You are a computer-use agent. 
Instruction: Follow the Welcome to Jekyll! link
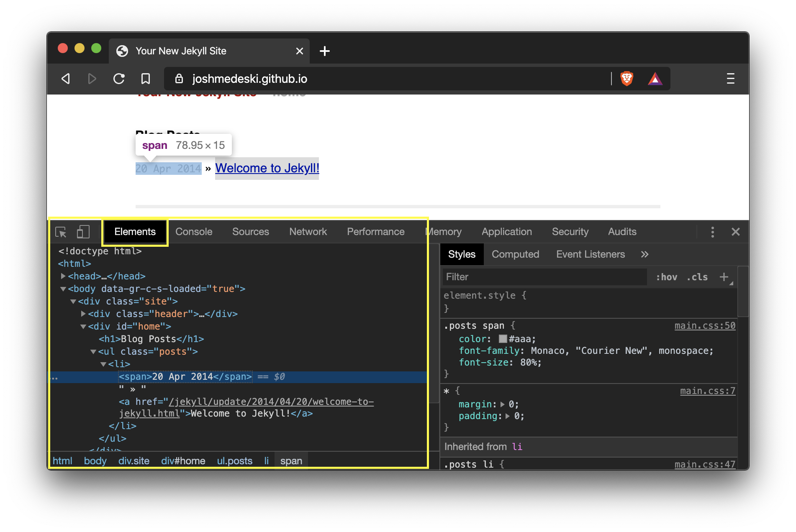267,168
